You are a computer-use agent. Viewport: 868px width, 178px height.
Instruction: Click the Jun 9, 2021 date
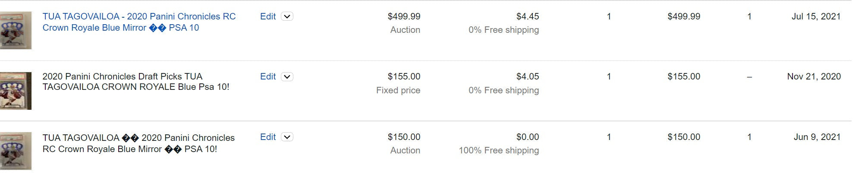coord(817,137)
